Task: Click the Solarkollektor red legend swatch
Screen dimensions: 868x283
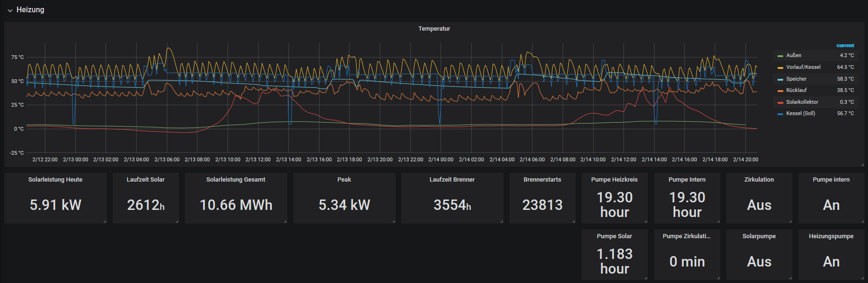Action: (780, 102)
